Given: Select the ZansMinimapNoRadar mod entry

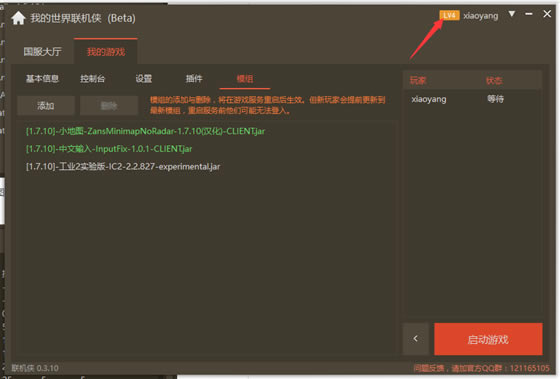Looking at the screenshot, I should tap(145, 131).
